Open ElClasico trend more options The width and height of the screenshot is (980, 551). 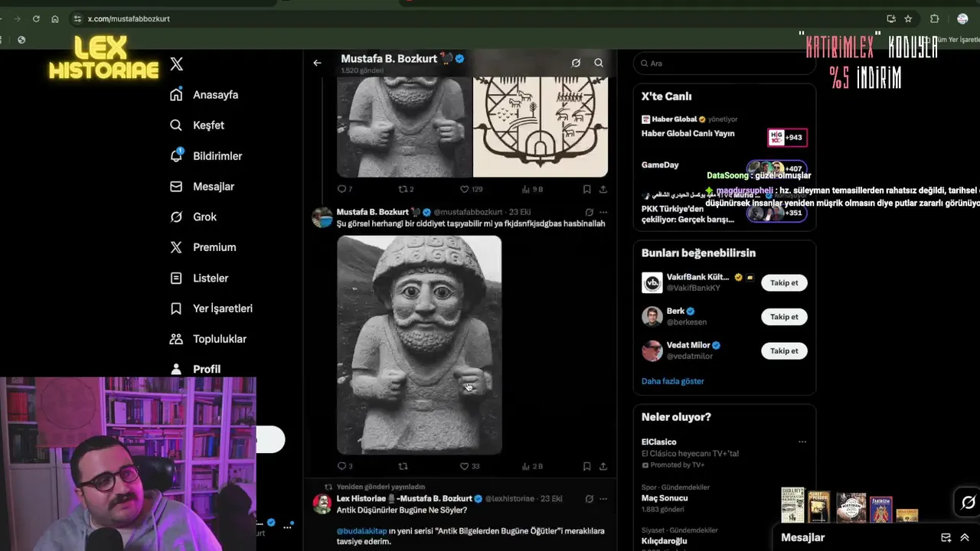tap(802, 442)
